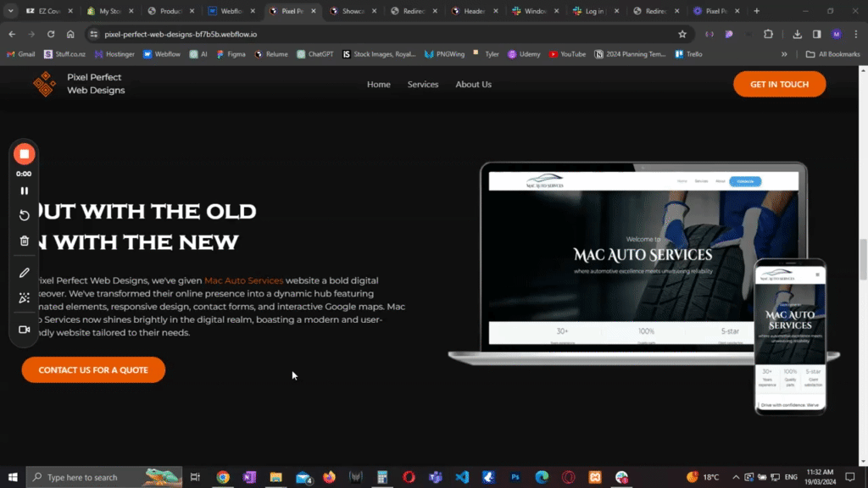This screenshot has width=868, height=488.
Task: Expand the tab search dropdown arrow
Action: [11, 11]
